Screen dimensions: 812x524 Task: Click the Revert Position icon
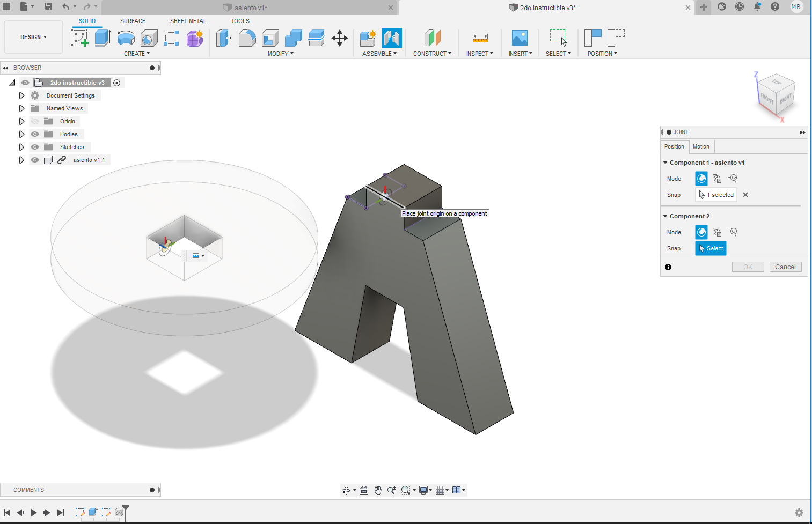tap(616, 38)
